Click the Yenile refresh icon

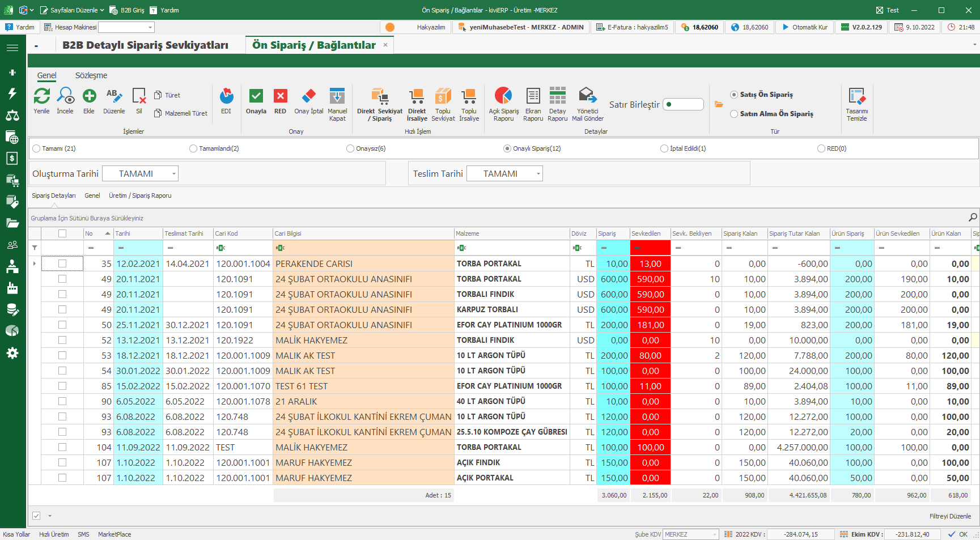41,96
